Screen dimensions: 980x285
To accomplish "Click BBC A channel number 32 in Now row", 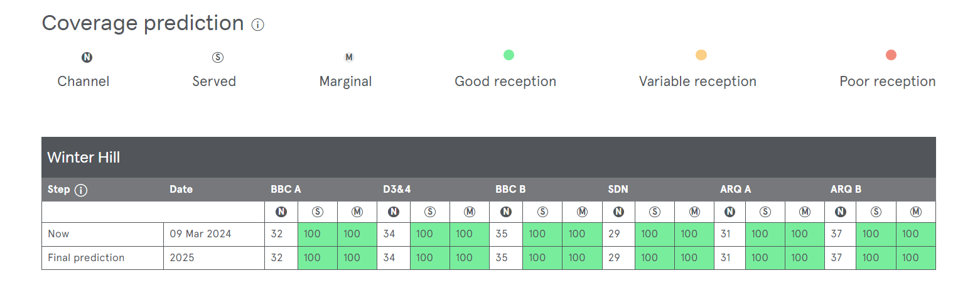I will coord(277,234).
